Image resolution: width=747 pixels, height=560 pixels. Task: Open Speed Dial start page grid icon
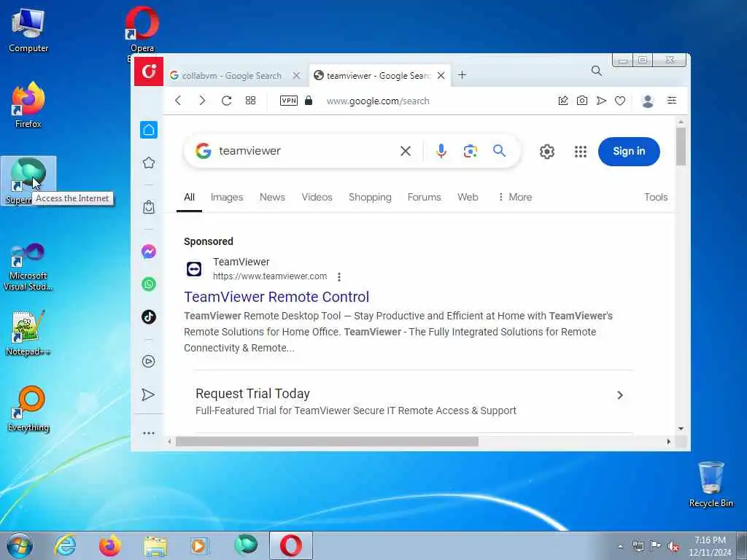tap(251, 101)
